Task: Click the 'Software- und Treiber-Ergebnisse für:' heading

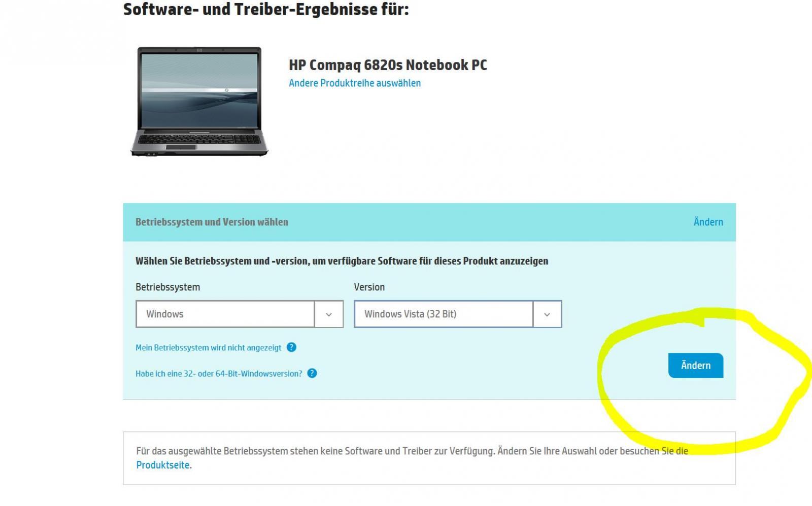Action: tap(266, 9)
